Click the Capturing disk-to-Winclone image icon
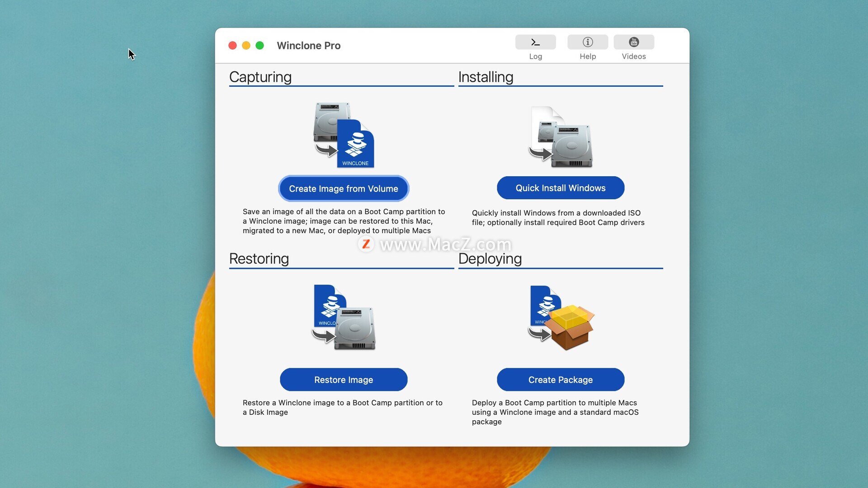868x488 pixels. coord(344,135)
